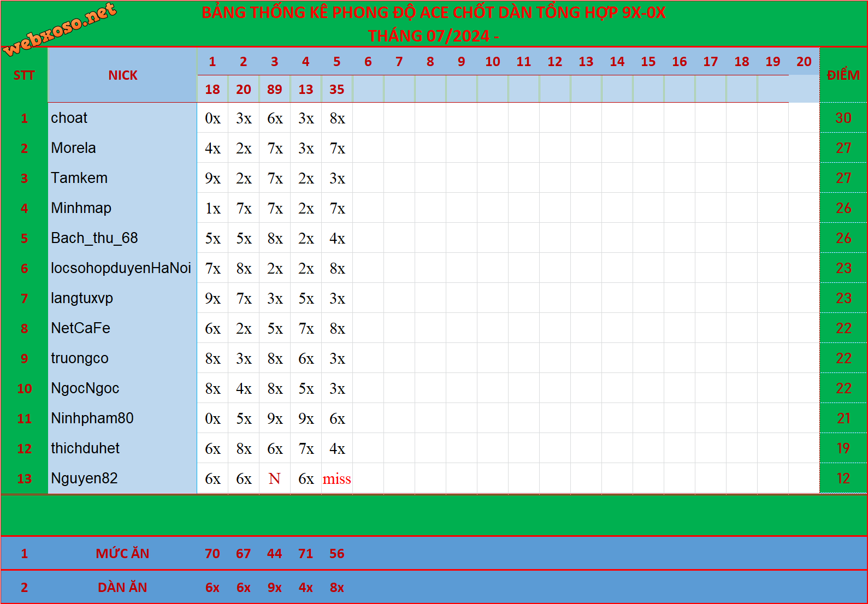Viewport: 868px width, 604px height.
Task: Select DÀN ĂN value 8x
Action: 337,588
